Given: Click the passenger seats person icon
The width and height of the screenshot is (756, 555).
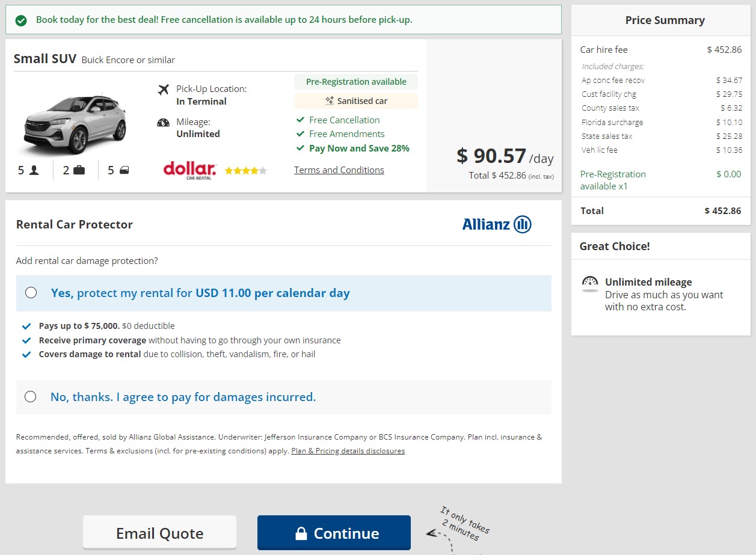Looking at the screenshot, I should pyautogui.click(x=34, y=170).
